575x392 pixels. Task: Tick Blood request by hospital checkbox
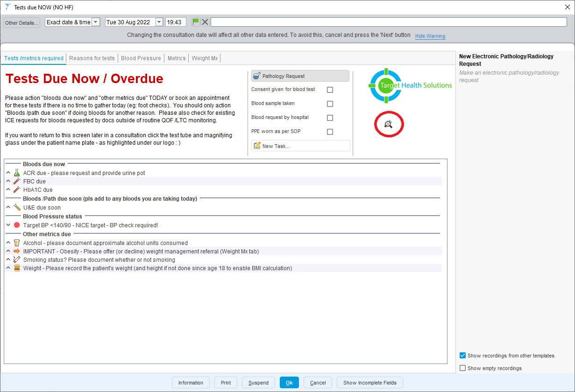coord(330,118)
